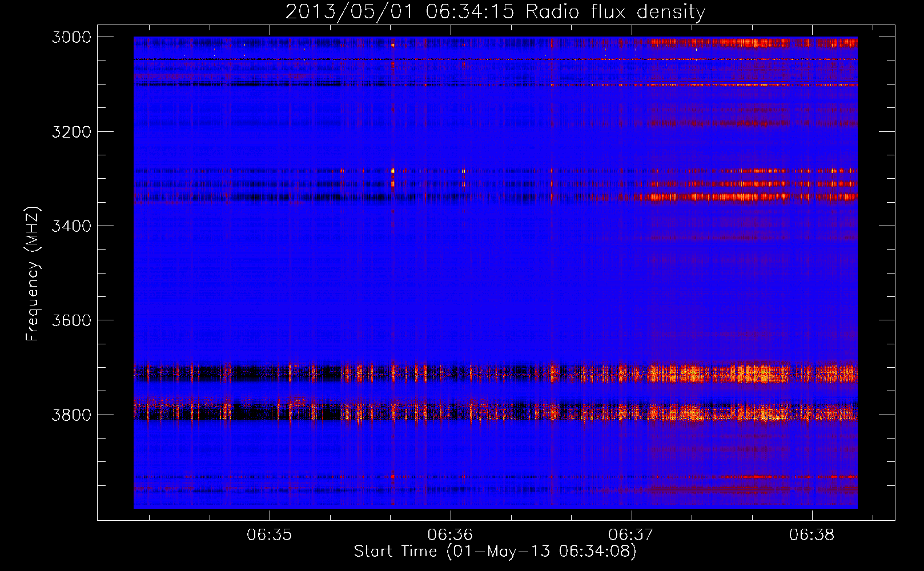924x571 pixels.
Task: Click the 06:36 time axis label
Action: click(450, 534)
